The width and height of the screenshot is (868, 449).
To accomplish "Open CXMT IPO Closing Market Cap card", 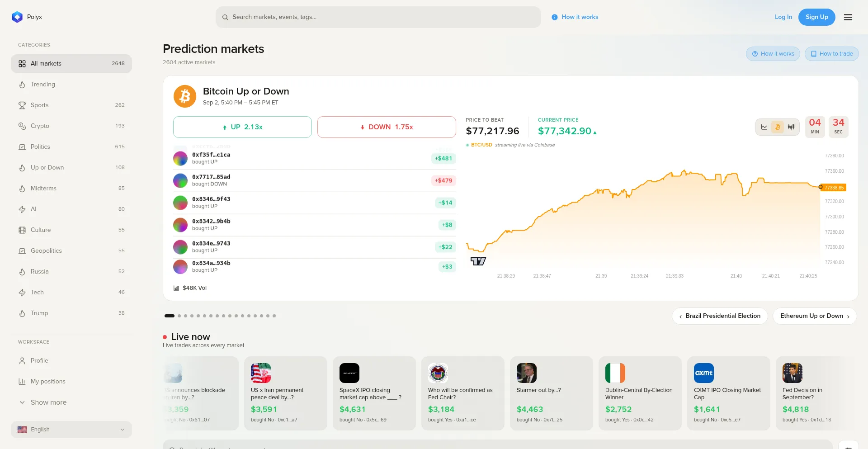I will tap(729, 393).
